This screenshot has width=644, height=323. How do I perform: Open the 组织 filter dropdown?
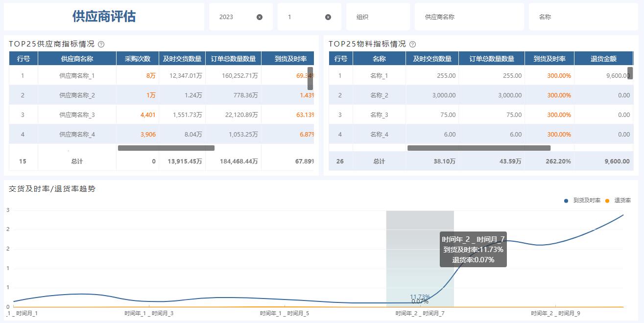click(378, 17)
